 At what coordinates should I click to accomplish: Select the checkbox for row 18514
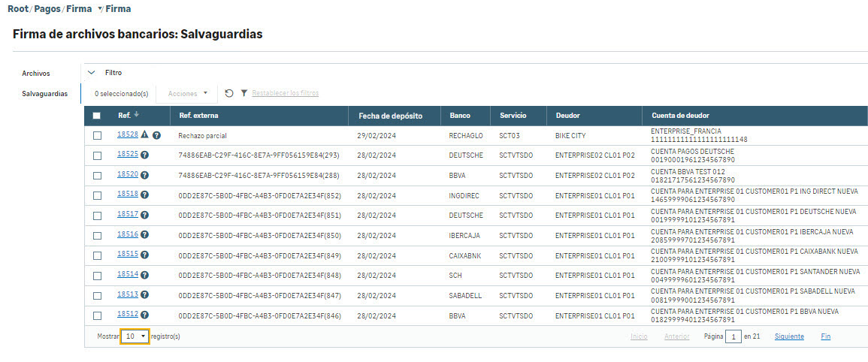point(96,276)
